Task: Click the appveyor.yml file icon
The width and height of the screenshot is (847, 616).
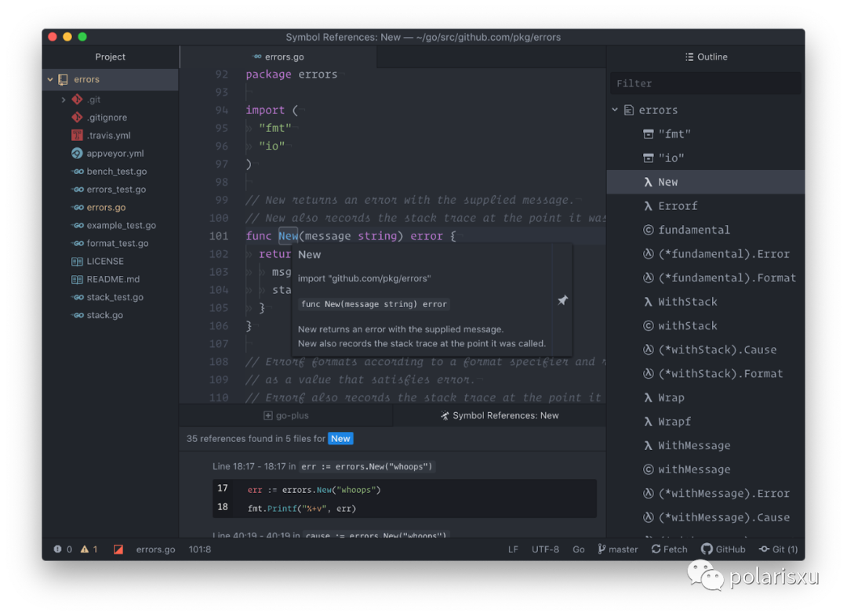Action: pos(77,154)
